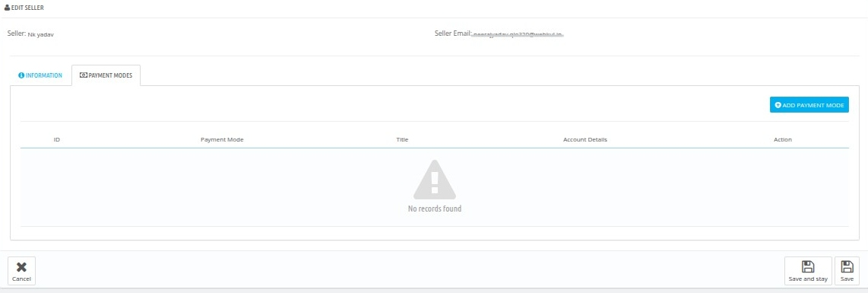
Task: Click the seller name 'Nk yadav'
Action: (41, 34)
